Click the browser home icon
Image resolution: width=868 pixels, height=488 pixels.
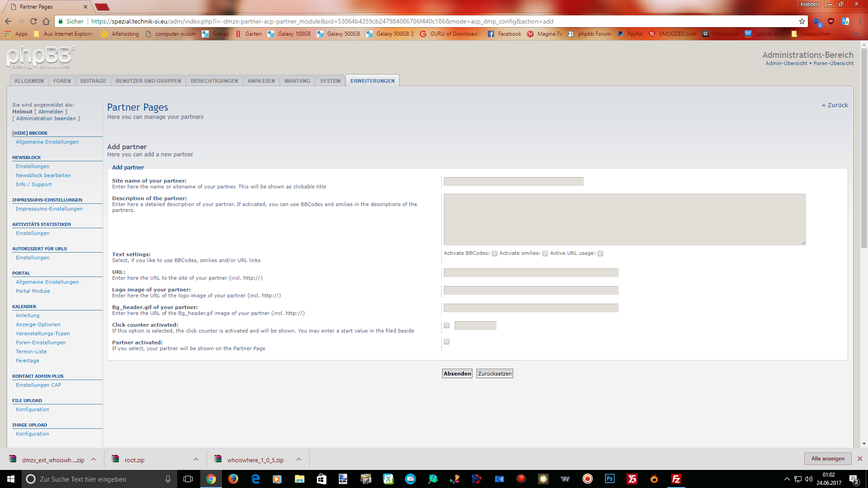point(46,21)
